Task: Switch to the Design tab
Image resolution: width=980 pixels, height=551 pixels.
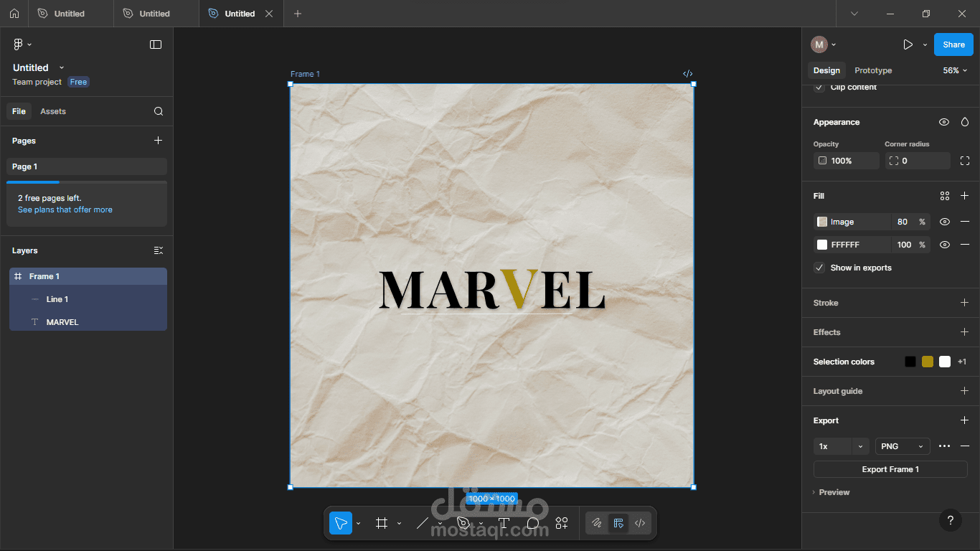Action: tap(826, 70)
